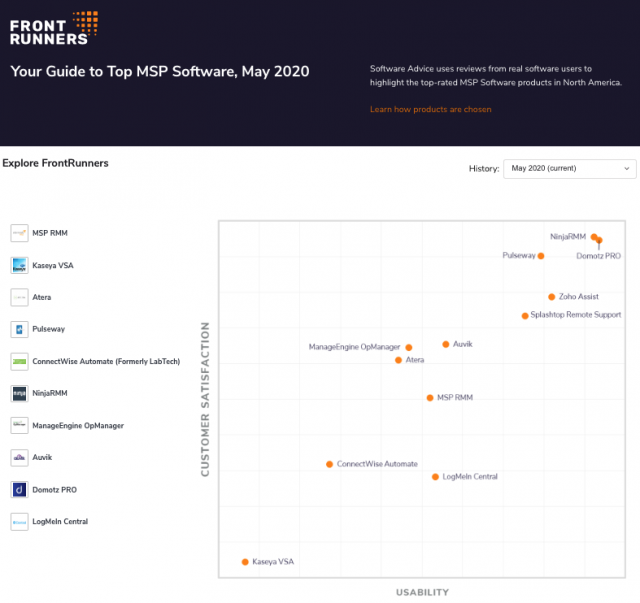The image size is (640, 603).
Task: Click the Zoho Assist data point
Action: coord(551,297)
